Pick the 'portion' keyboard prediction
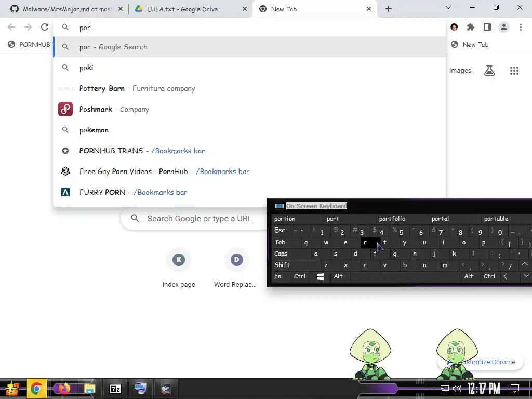This screenshot has width=532, height=399. [298, 219]
